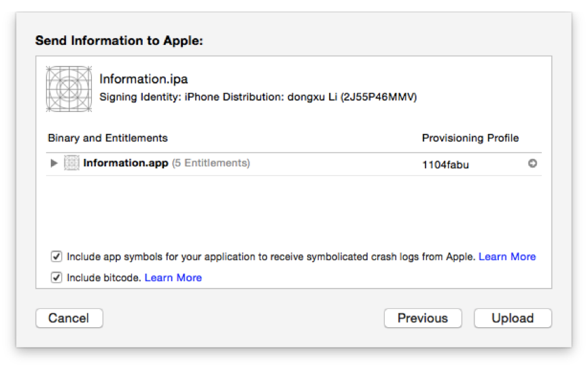Open Learn More link about app symbols
Viewport: 588px width, 368px height.
click(507, 257)
